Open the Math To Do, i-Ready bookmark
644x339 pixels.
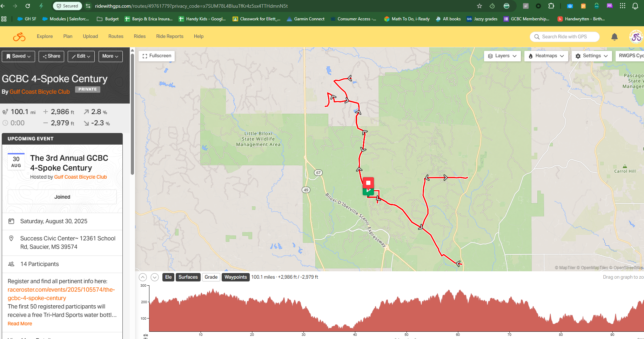click(x=407, y=19)
